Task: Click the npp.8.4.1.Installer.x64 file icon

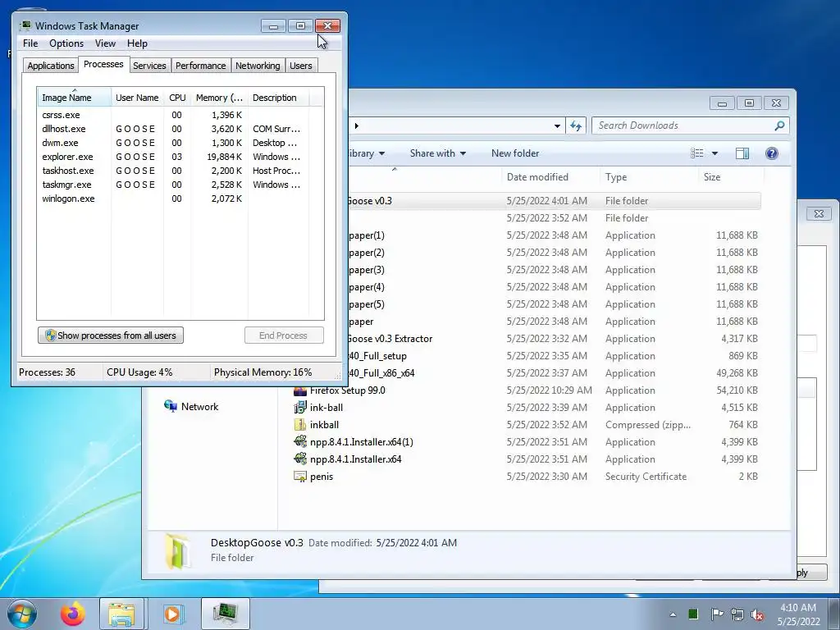Action: click(x=300, y=459)
